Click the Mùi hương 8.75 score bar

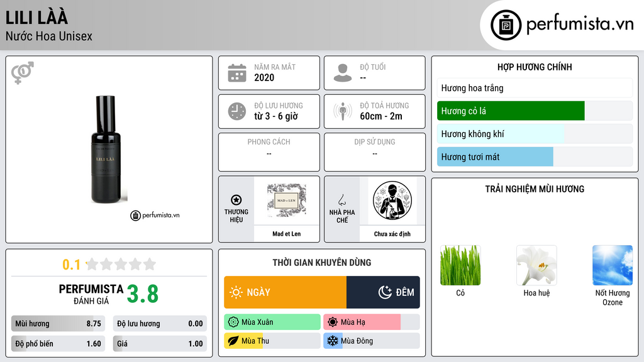58,324
